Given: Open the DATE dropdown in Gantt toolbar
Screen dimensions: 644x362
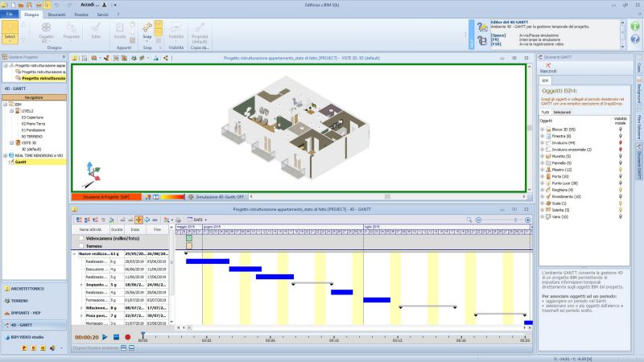Looking at the screenshot, I should coord(200,220).
